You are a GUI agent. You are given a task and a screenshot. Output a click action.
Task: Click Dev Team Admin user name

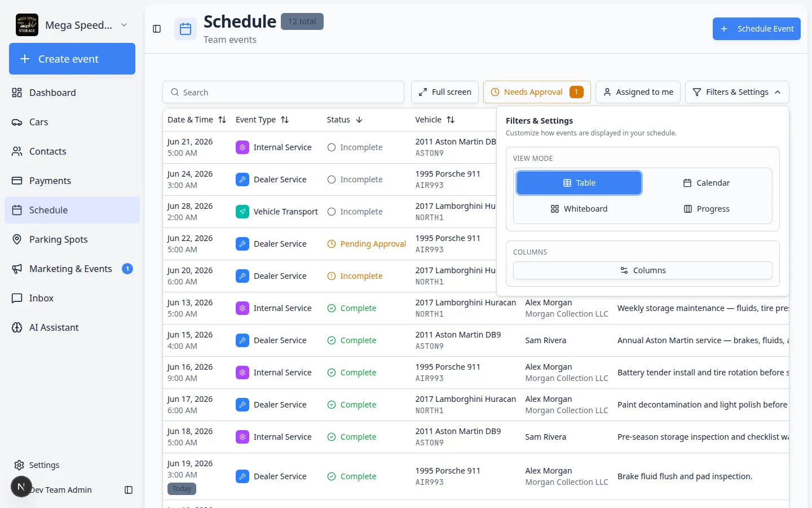pyautogui.click(x=61, y=490)
